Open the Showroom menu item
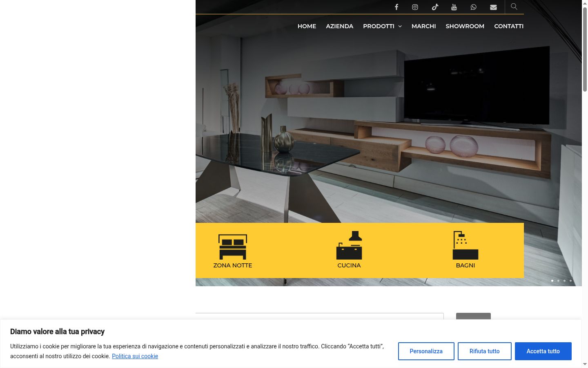Screen dimensions: 588x368 [465, 26]
